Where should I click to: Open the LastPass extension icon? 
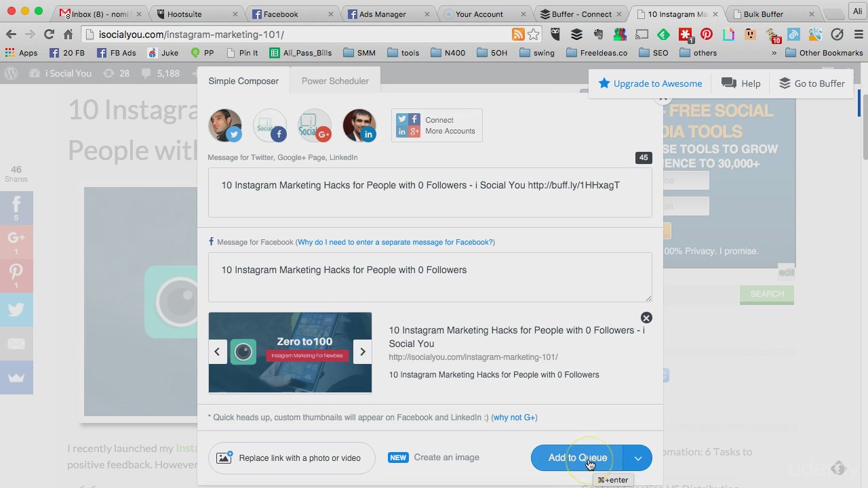(685, 35)
